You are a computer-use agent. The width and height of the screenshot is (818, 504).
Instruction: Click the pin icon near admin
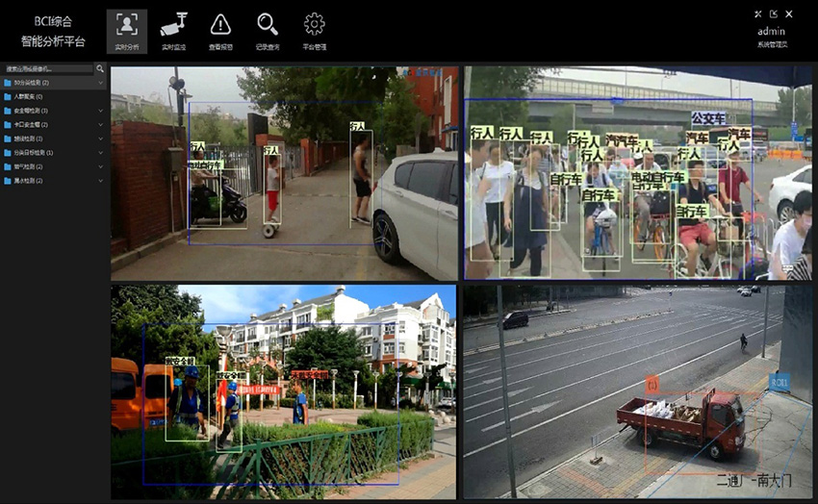coord(758,14)
